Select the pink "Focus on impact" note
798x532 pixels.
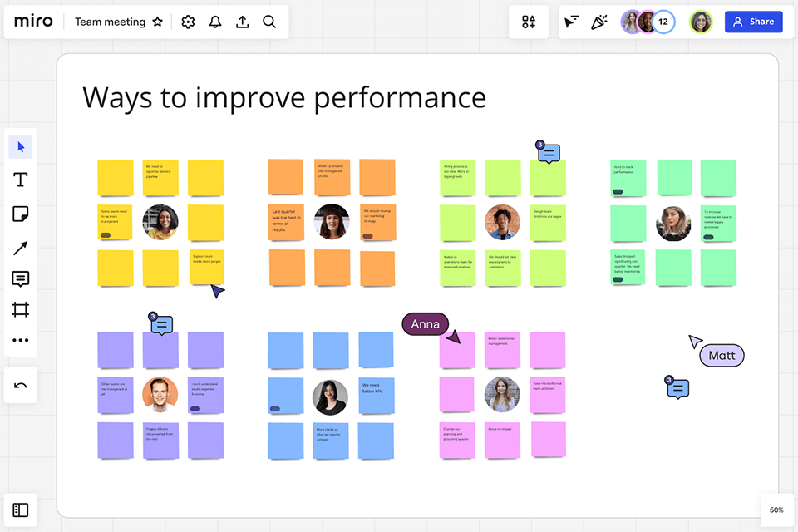click(x=502, y=441)
